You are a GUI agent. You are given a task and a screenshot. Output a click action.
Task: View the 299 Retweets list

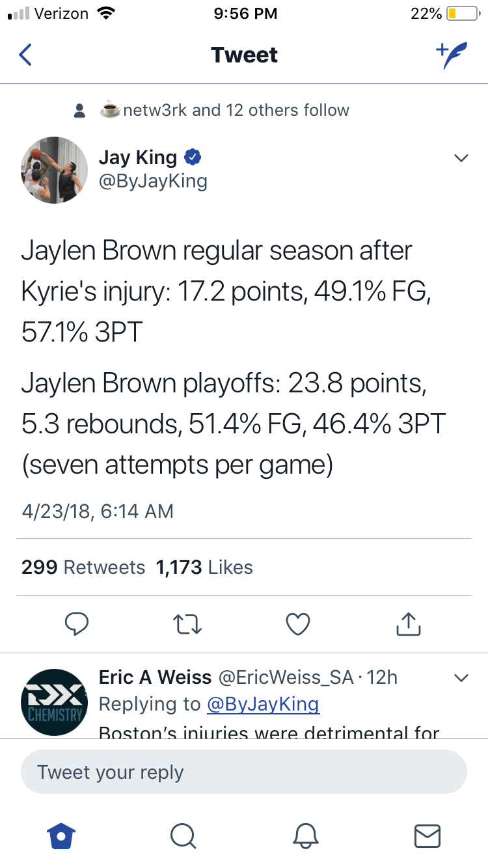pyautogui.click(x=83, y=567)
